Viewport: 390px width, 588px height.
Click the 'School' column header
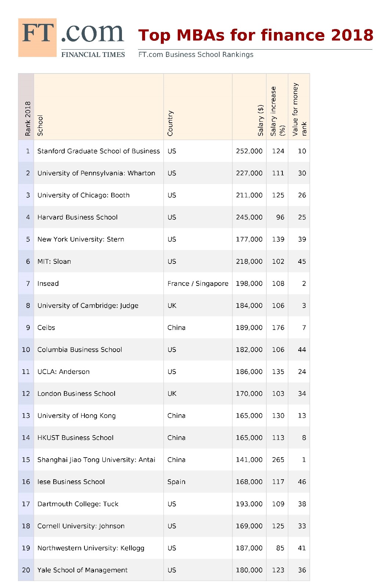tap(99, 107)
